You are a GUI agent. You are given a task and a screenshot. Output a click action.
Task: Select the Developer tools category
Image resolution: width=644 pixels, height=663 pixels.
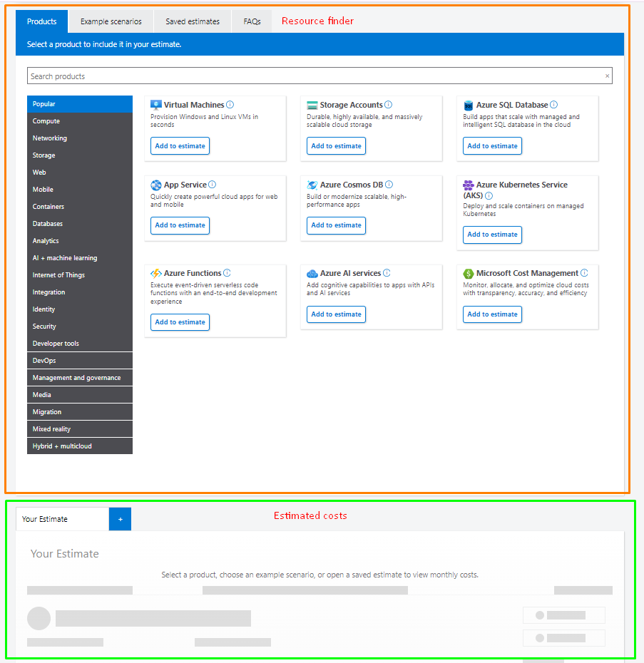[x=80, y=344]
